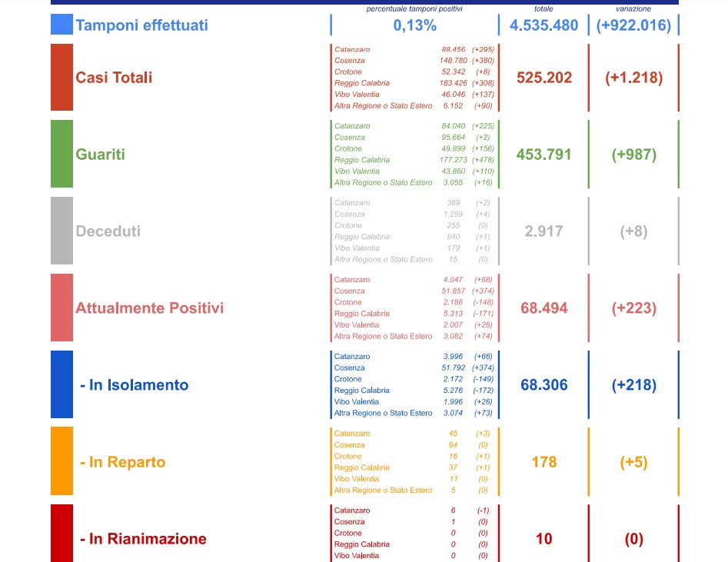728x562 pixels.
Task: Click the In Isolamento variation (+218)
Action: (x=633, y=385)
